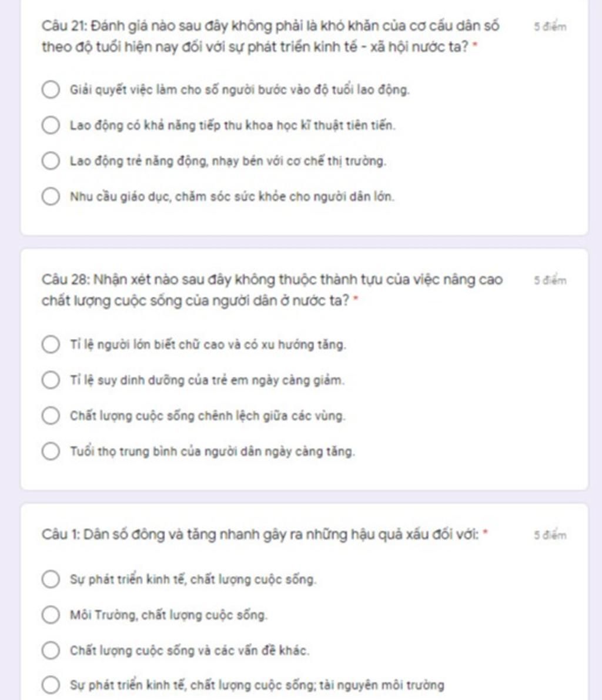
Task: Choose 'Sự phát triển kinh tế, chất lượng cuộc sống.' option
Action: coord(51,580)
